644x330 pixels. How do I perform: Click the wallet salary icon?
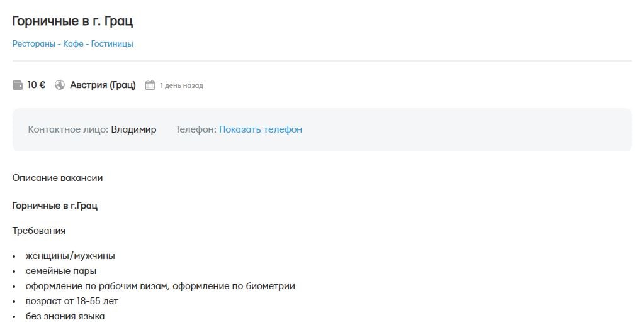click(x=18, y=85)
